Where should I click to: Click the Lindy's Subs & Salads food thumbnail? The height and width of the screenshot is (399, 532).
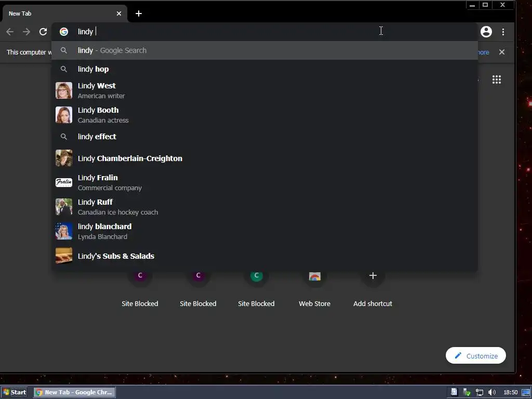click(64, 256)
